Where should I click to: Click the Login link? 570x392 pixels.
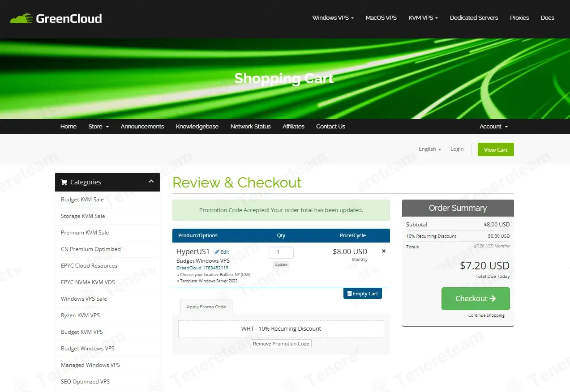tap(457, 149)
